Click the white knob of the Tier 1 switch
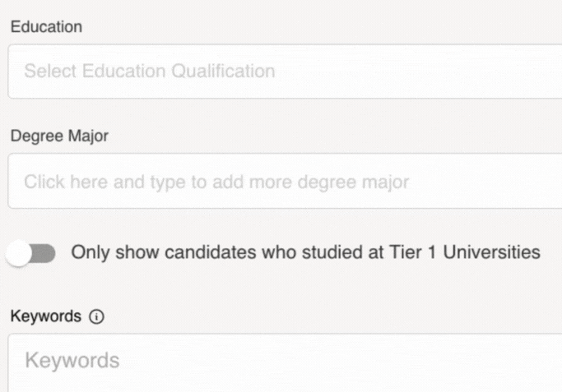 (x=18, y=253)
